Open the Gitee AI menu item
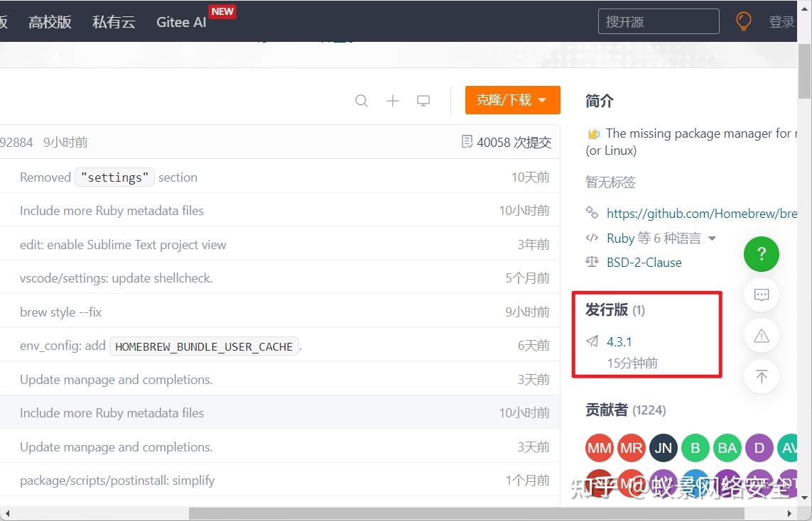The width and height of the screenshot is (812, 521). pos(181,22)
